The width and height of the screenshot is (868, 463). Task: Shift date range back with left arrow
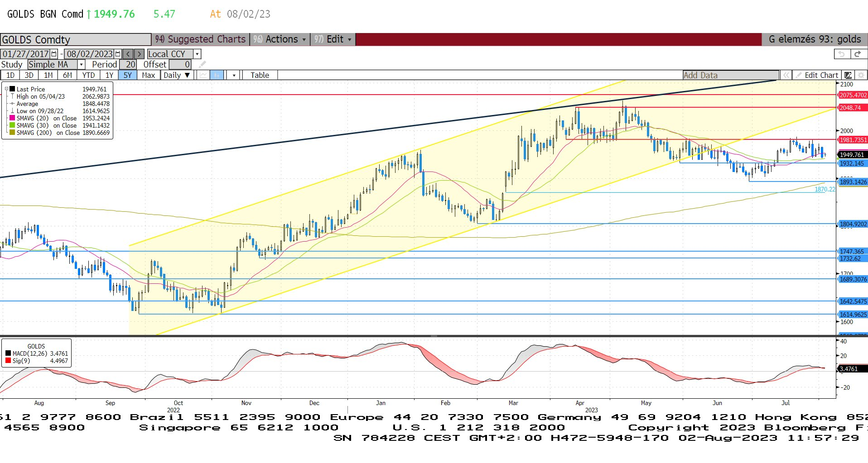coord(128,54)
